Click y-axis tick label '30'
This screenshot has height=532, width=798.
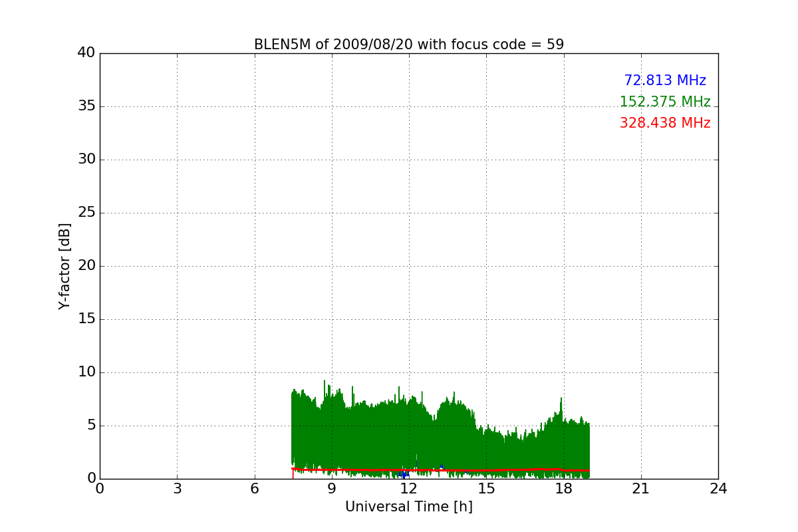tap(86, 160)
